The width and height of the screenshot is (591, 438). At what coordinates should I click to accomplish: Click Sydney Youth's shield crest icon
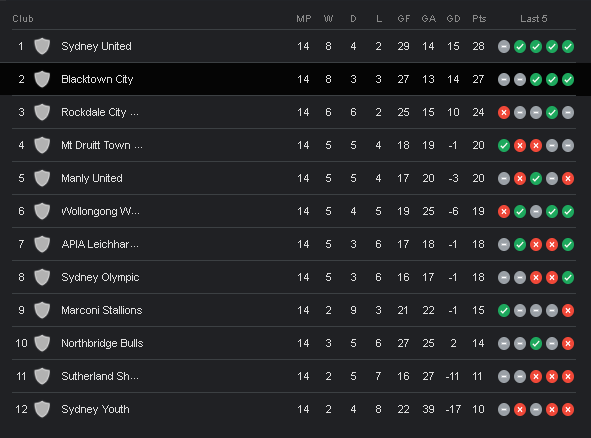click(42, 409)
